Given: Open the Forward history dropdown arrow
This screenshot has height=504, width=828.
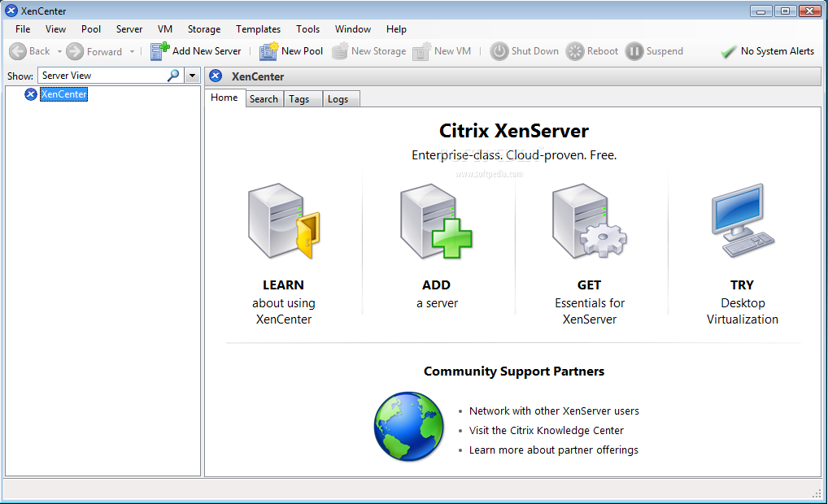Looking at the screenshot, I should pos(132,52).
